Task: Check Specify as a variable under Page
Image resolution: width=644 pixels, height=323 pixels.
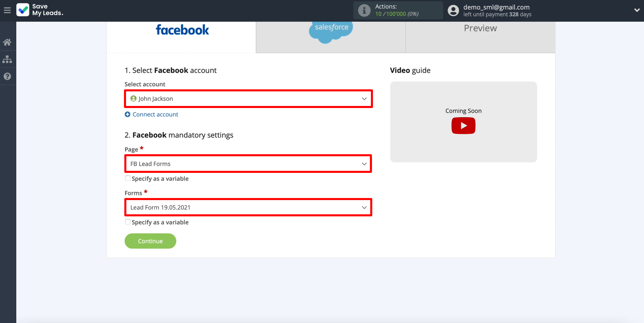Action: pos(128,178)
